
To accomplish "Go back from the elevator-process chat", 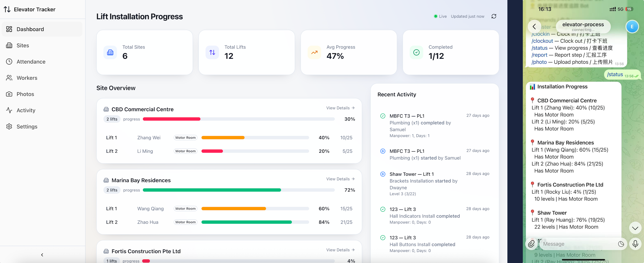I will click(x=534, y=27).
